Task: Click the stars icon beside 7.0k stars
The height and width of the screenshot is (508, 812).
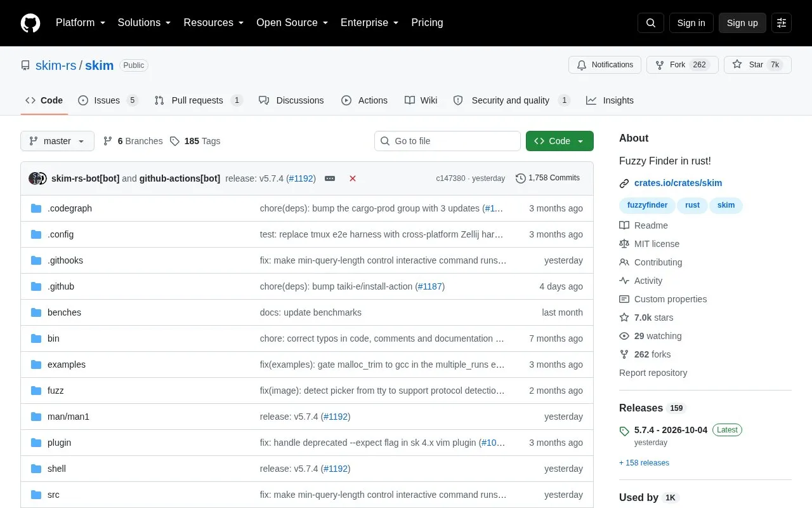Action: click(x=624, y=317)
